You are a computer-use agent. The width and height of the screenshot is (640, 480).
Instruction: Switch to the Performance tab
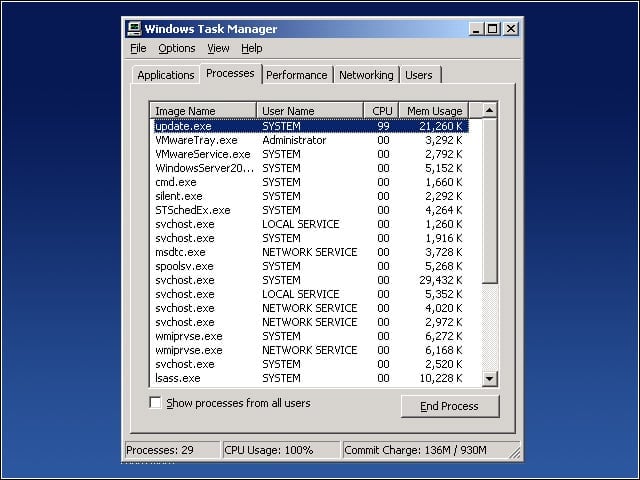[297, 75]
